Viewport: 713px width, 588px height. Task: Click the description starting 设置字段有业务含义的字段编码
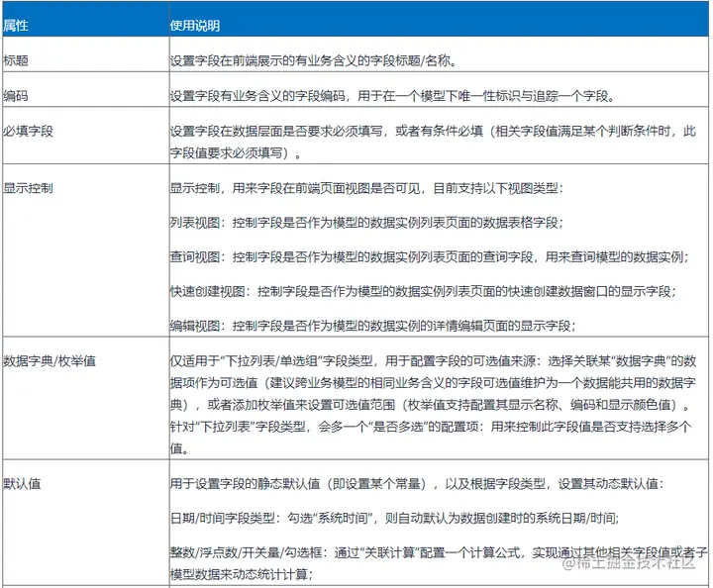click(393, 96)
